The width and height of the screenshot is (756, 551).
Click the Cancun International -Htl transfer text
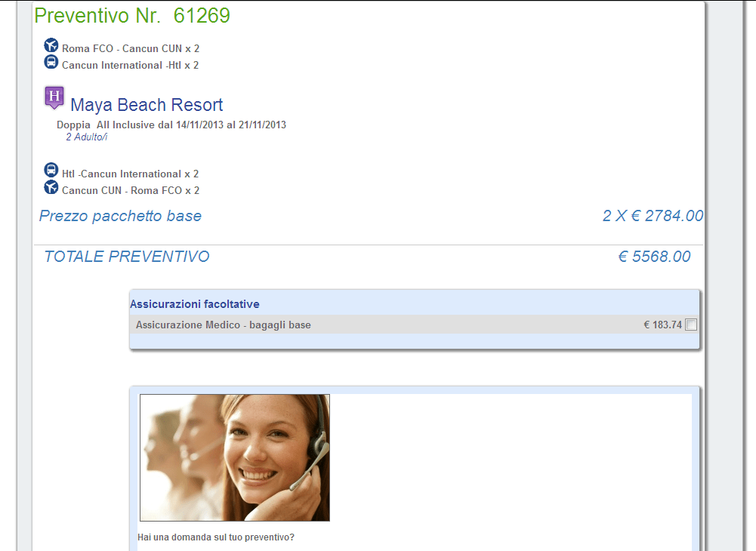(x=130, y=65)
